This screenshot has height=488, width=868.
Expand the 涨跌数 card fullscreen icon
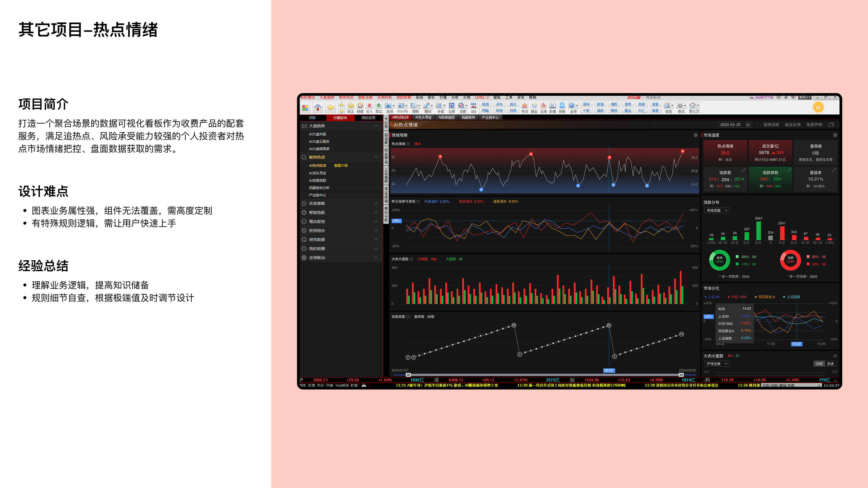tap(743, 170)
